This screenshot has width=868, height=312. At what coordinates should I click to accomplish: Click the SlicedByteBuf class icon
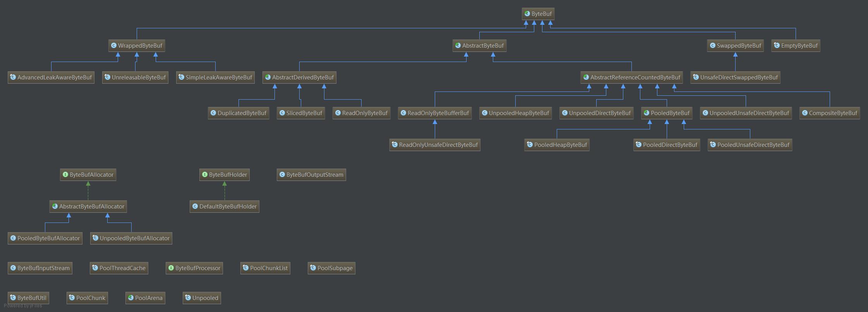coord(282,113)
